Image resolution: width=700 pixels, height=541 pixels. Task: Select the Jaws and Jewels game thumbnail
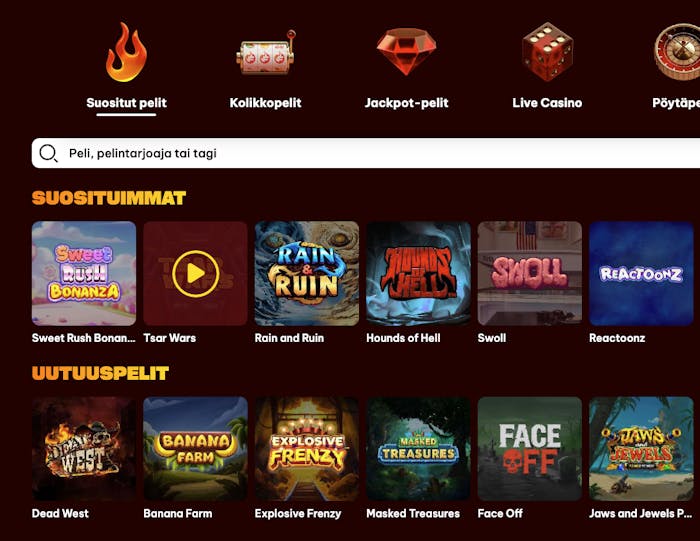click(x=641, y=449)
